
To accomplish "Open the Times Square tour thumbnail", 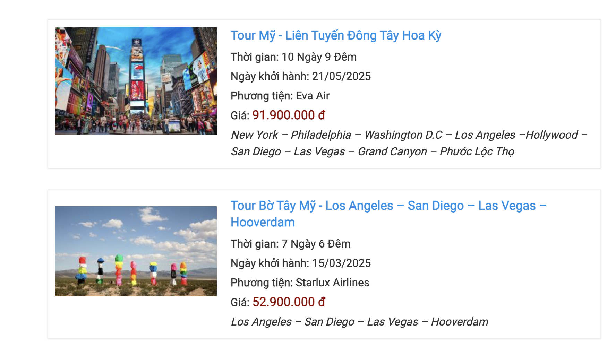I will [x=136, y=81].
